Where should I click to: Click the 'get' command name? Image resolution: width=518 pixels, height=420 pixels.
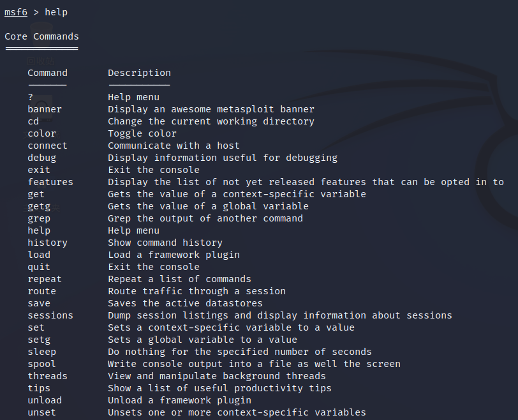(x=36, y=194)
